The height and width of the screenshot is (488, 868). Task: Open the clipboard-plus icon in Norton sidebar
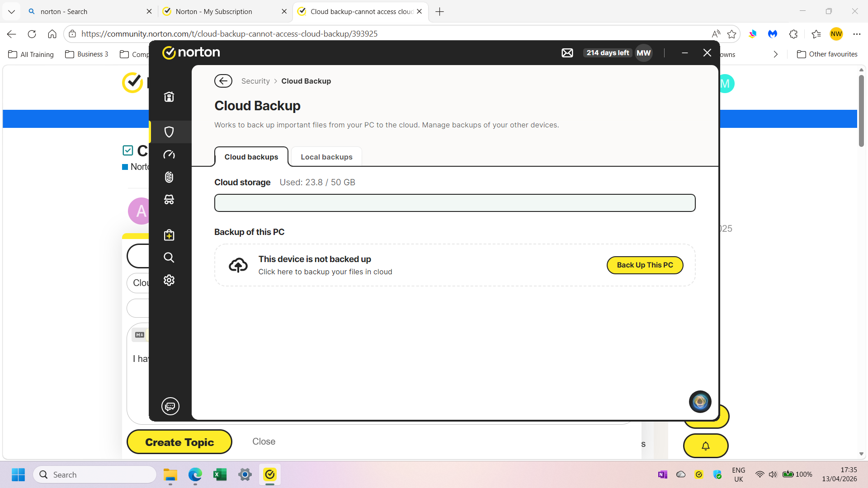pyautogui.click(x=169, y=235)
